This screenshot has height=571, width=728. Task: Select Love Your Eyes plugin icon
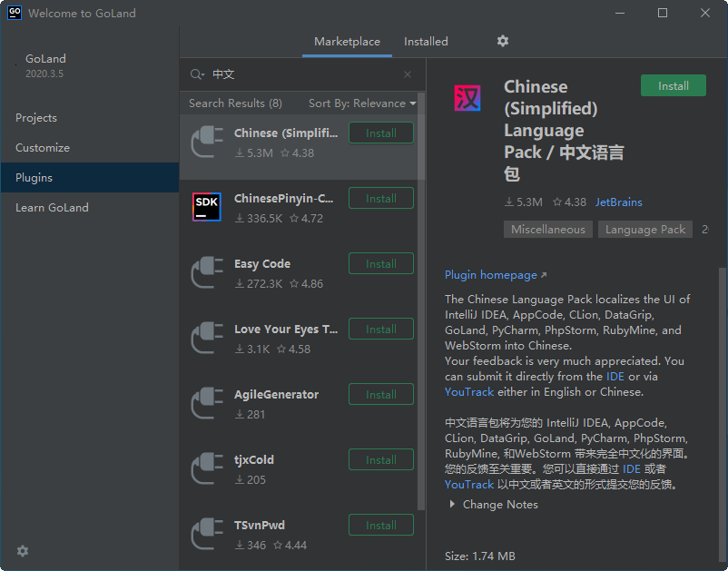pyautogui.click(x=207, y=338)
